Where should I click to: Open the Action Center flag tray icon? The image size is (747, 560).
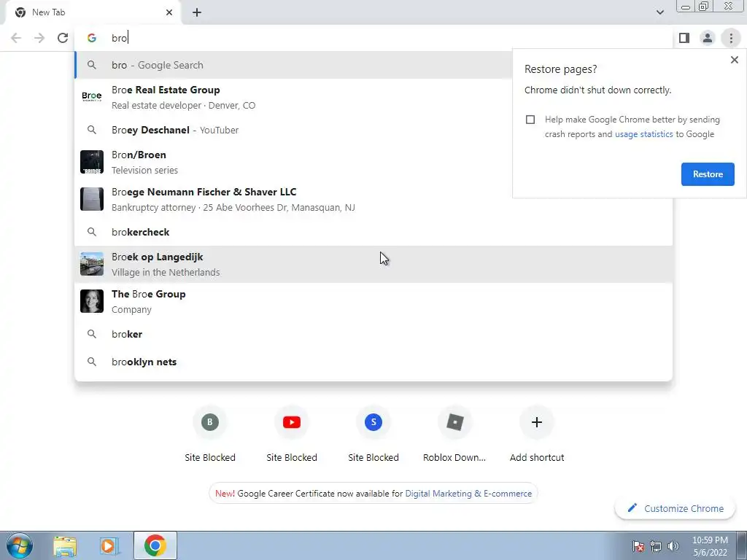[638, 546]
